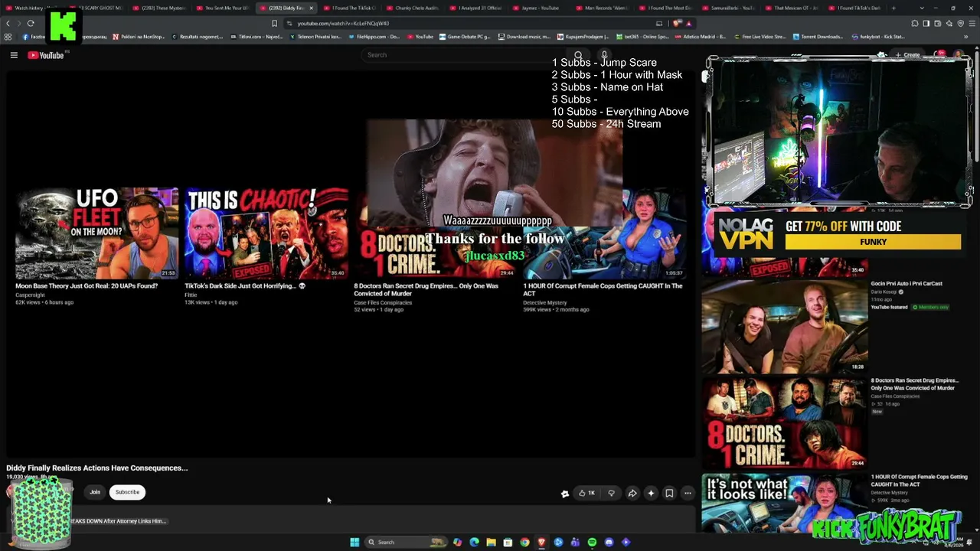Save the video with the bookmark icon

[669, 494]
